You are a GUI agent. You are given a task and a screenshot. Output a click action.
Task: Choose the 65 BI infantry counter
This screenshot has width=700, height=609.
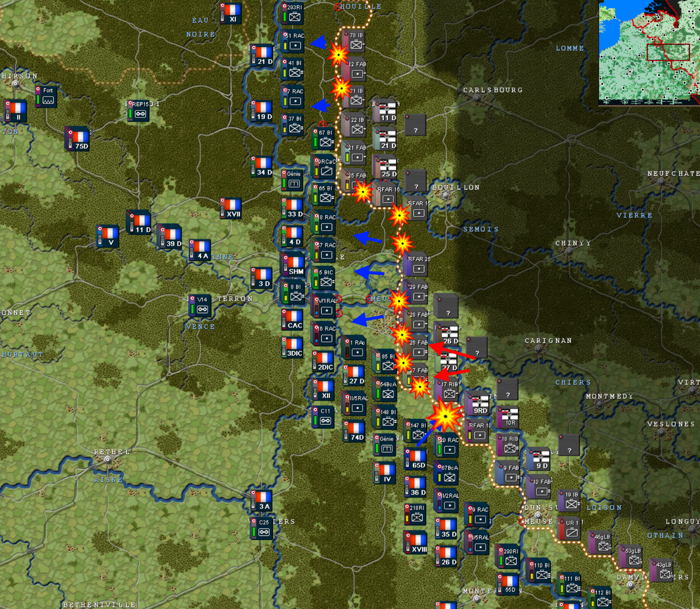324,195
